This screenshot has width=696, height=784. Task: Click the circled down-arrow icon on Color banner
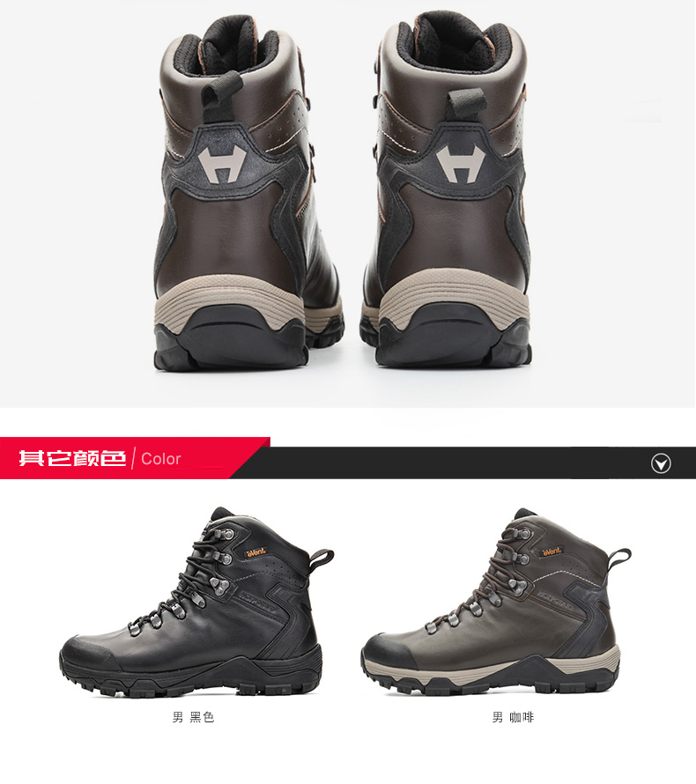[661, 463]
